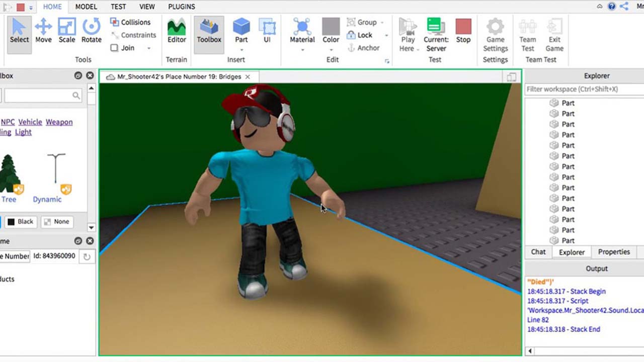Click the share icon

tap(624, 6)
